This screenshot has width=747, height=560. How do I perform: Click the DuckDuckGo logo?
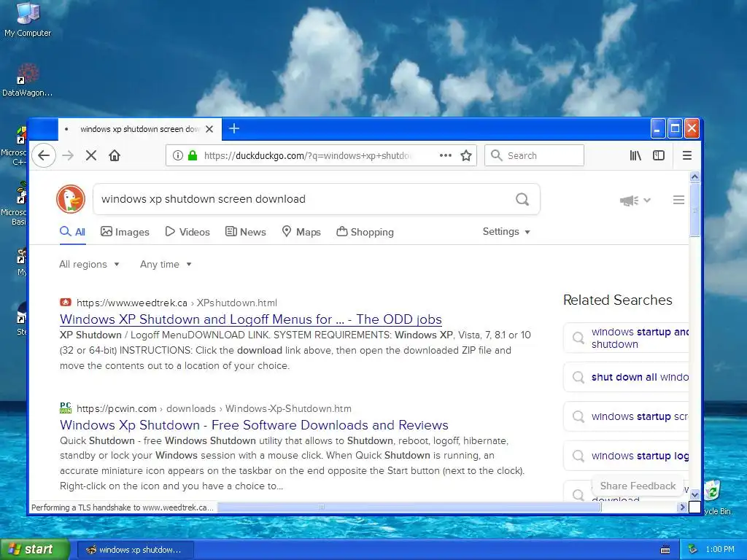click(x=71, y=199)
